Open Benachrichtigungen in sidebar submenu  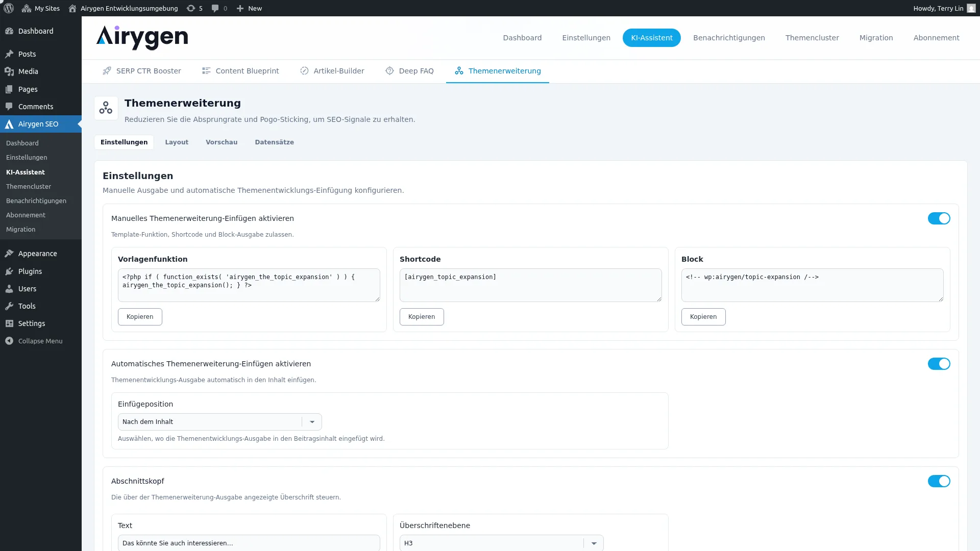tap(36, 201)
